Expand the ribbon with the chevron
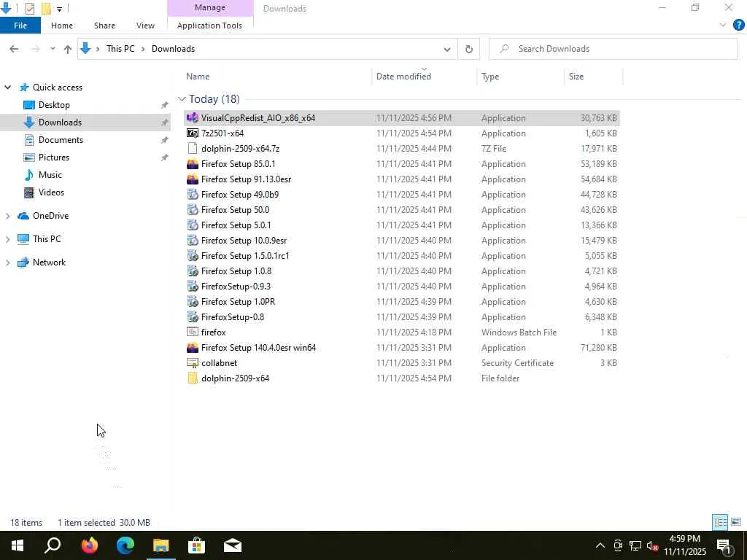Screen dimensions: 747x560 coord(722,25)
